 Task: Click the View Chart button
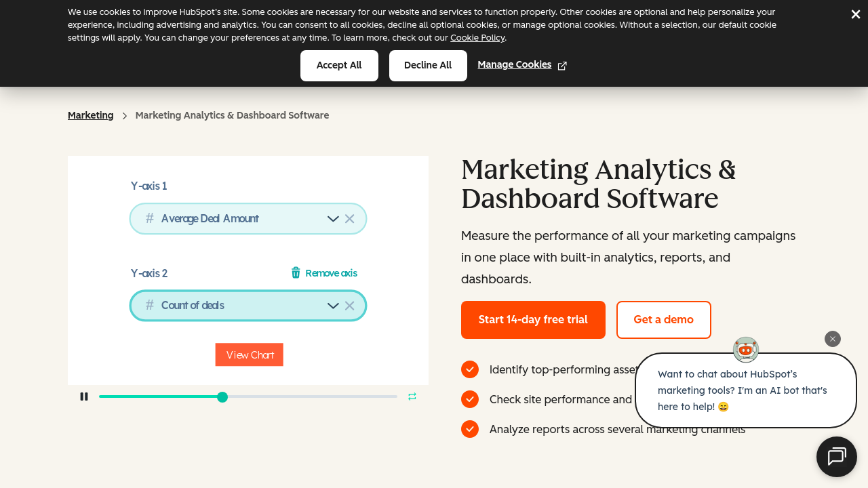click(x=249, y=354)
